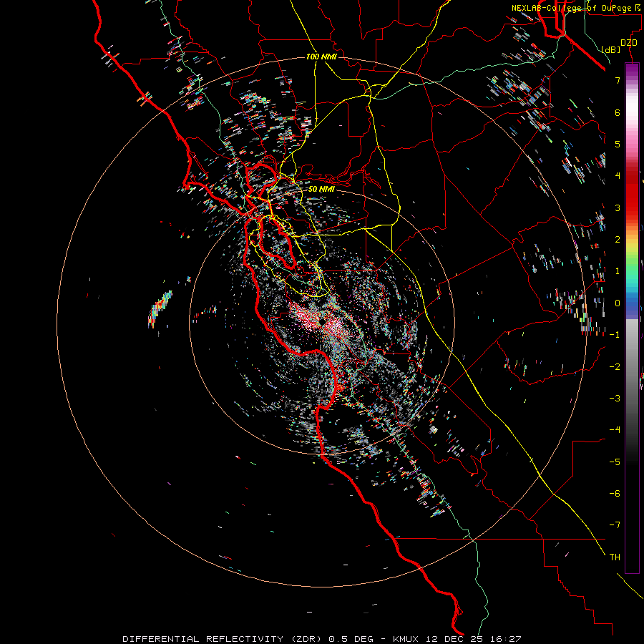Select the 7 value on the color scale

coord(618,80)
